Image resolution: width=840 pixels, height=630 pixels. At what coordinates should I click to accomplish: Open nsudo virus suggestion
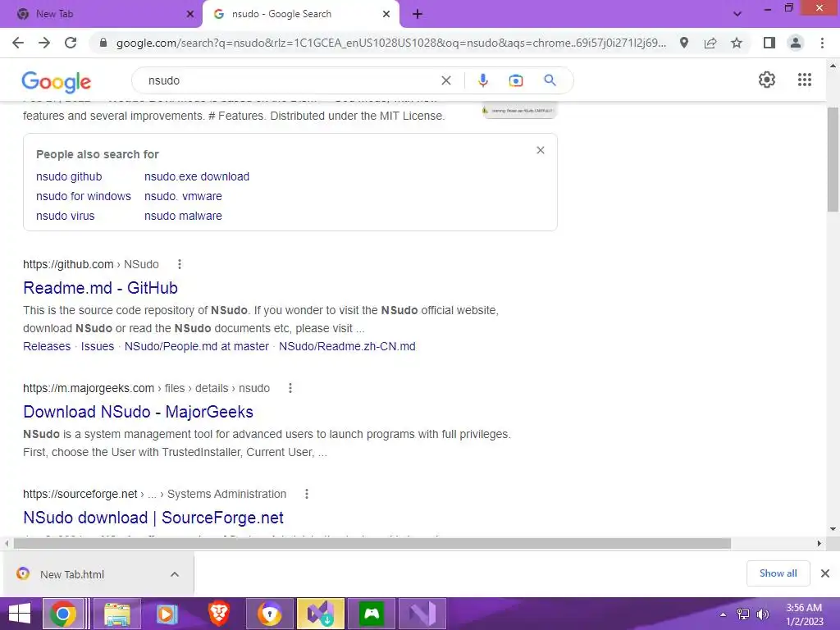[65, 216]
